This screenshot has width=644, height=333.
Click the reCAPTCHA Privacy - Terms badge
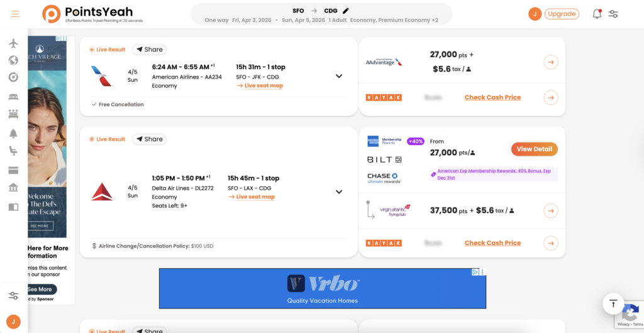[629, 315]
